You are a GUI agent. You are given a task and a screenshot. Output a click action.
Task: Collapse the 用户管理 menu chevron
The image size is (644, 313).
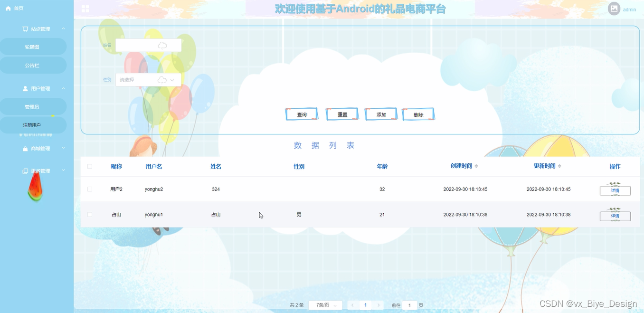tap(64, 88)
